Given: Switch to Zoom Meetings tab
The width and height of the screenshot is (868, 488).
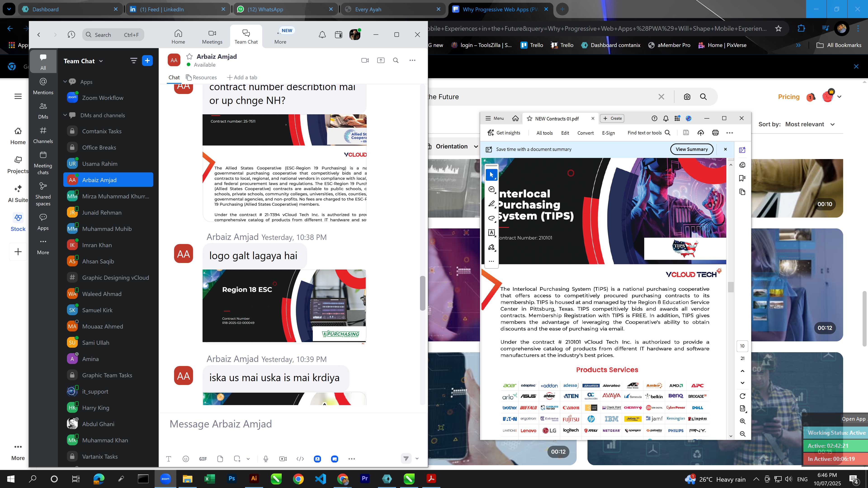Looking at the screenshot, I should 212,37.
